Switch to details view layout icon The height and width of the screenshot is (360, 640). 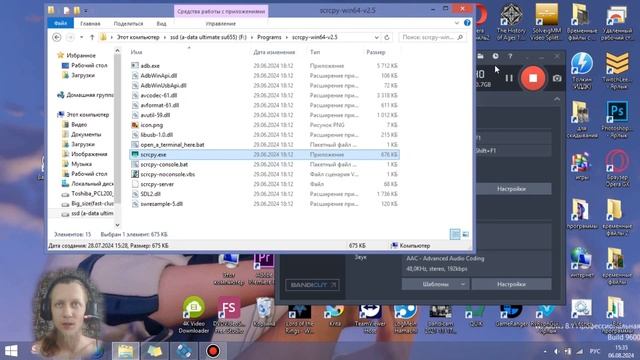click(455, 234)
